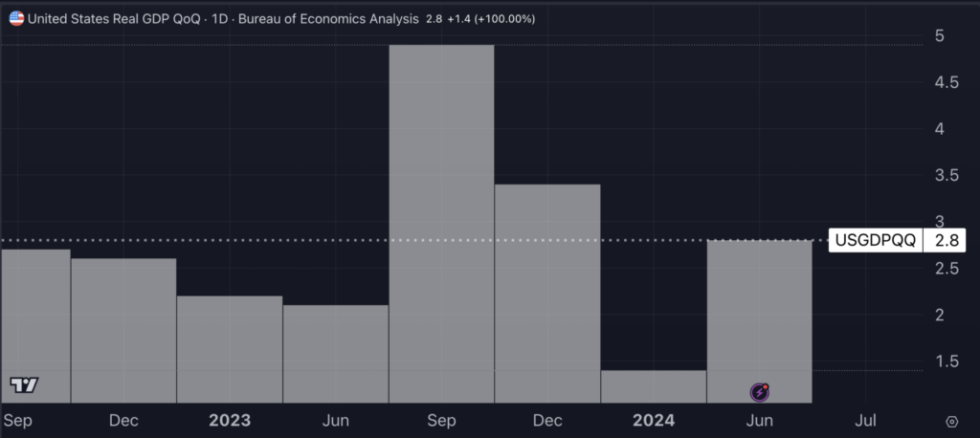Click the United States flag icon
Image resolution: width=980 pixels, height=438 pixels.
[x=16, y=19]
